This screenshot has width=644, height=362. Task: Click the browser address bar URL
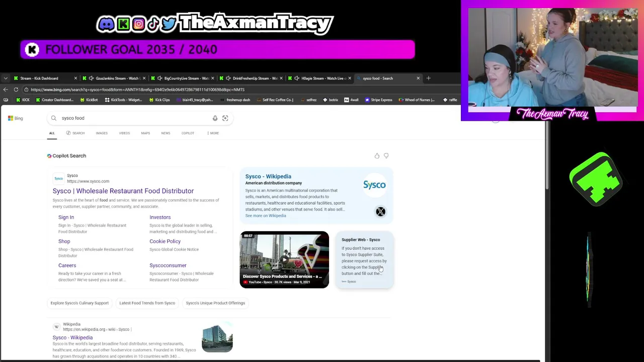pos(137,89)
